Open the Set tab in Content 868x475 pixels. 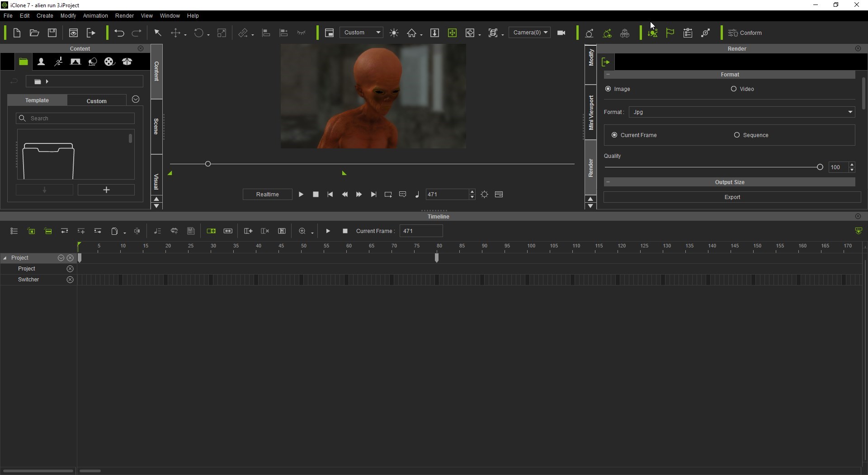point(75,62)
